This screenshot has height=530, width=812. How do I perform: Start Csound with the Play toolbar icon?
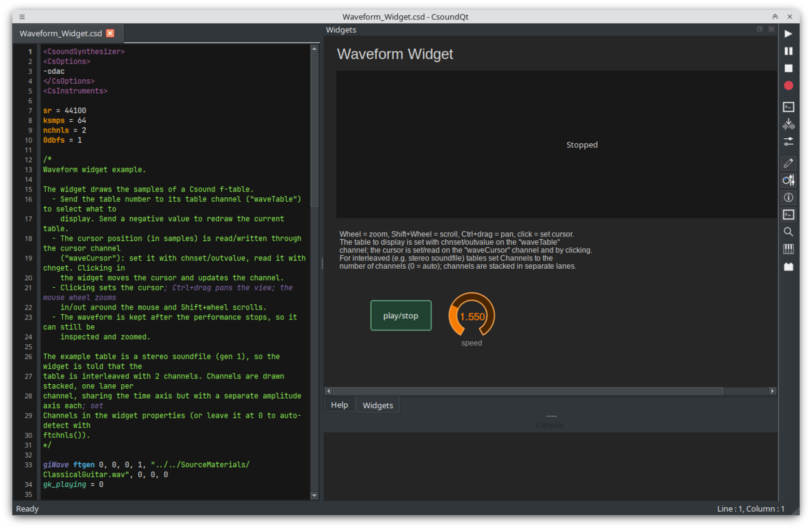(x=789, y=34)
